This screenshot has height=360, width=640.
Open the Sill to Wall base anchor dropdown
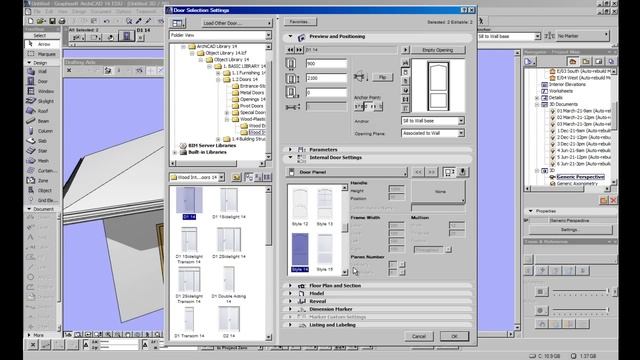coord(433,121)
